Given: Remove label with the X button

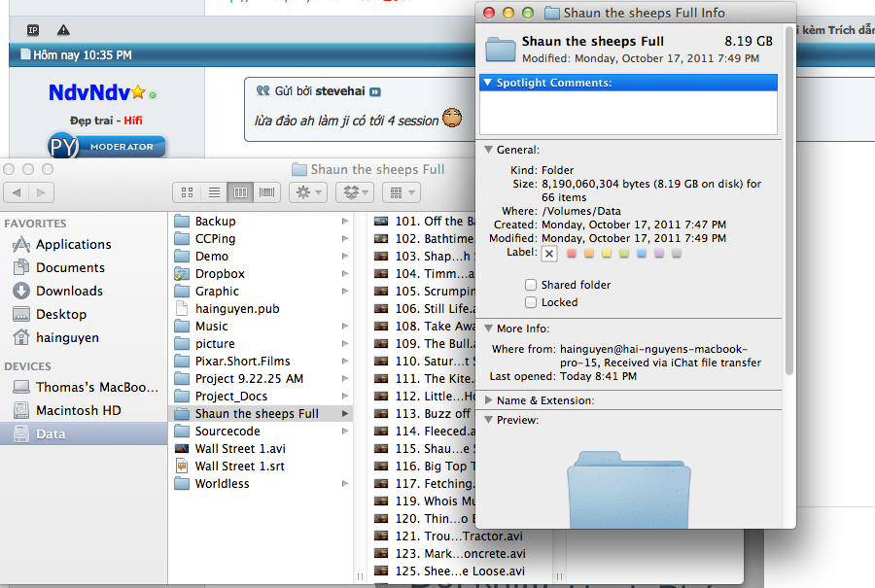Looking at the screenshot, I should click(549, 254).
